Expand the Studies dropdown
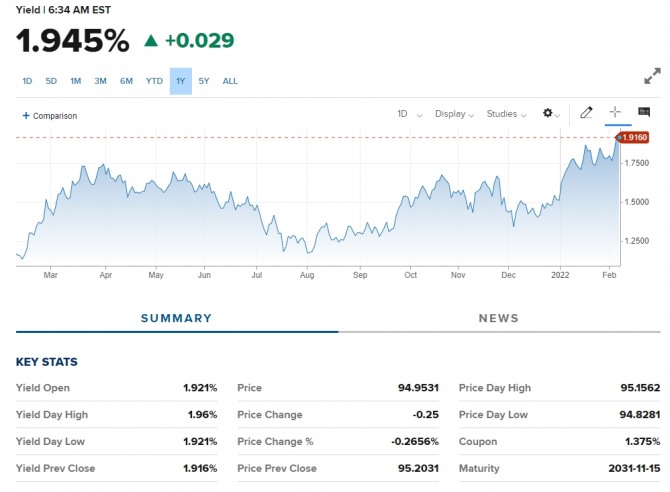 point(506,114)
